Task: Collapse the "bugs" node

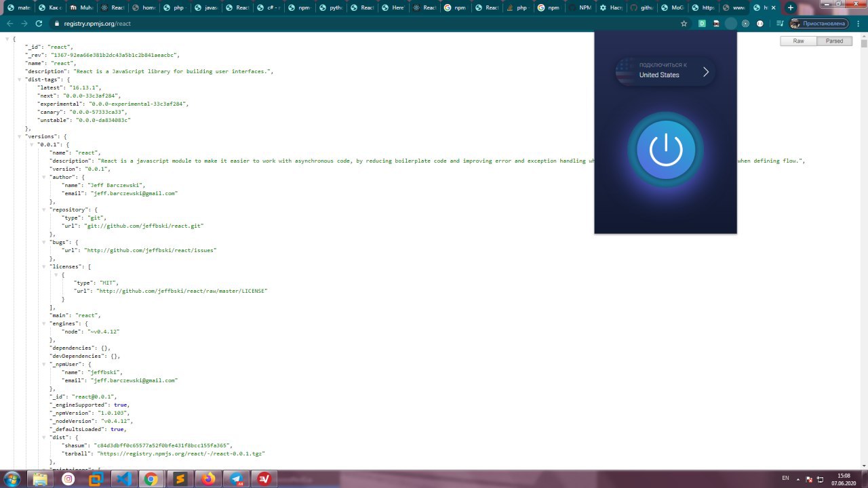Action: [x=43, y=243]
